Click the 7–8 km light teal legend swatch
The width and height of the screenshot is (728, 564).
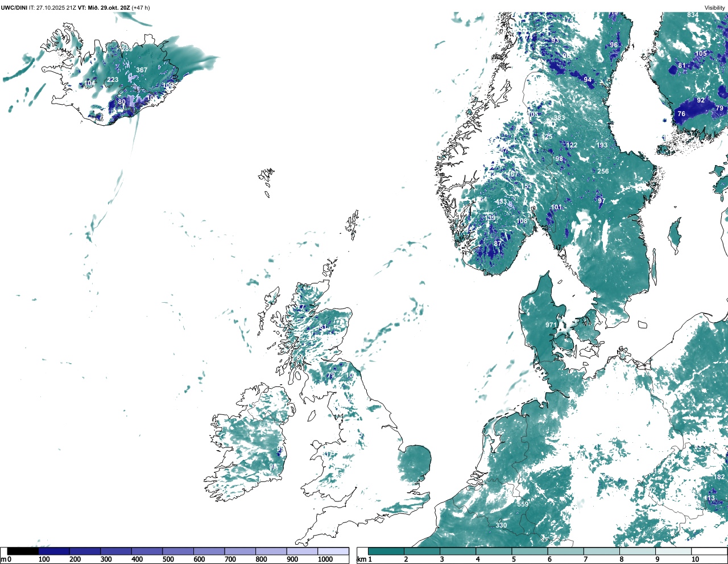coord(602,551)
